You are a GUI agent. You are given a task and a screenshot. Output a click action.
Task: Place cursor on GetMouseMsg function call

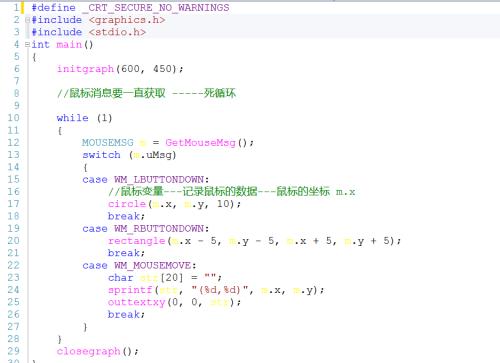click(200, 143)
